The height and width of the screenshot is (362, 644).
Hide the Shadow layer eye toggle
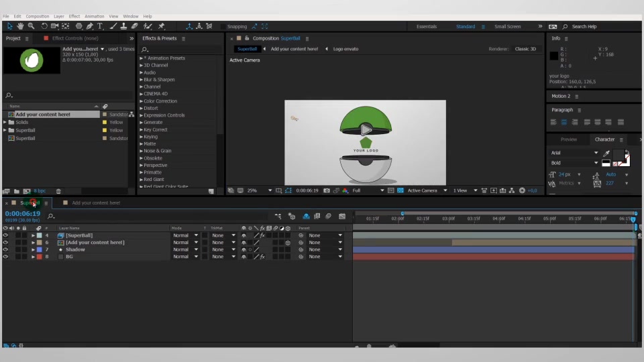coord(5,249)
